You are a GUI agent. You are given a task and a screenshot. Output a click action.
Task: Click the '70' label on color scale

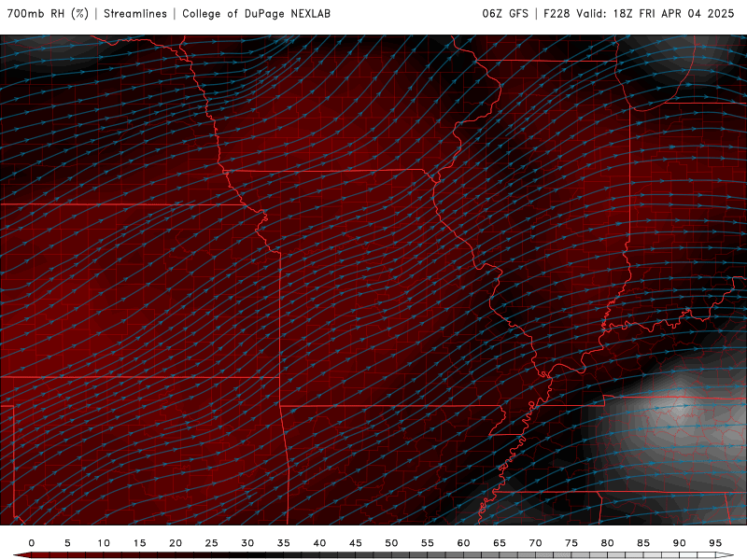(535, 543)
